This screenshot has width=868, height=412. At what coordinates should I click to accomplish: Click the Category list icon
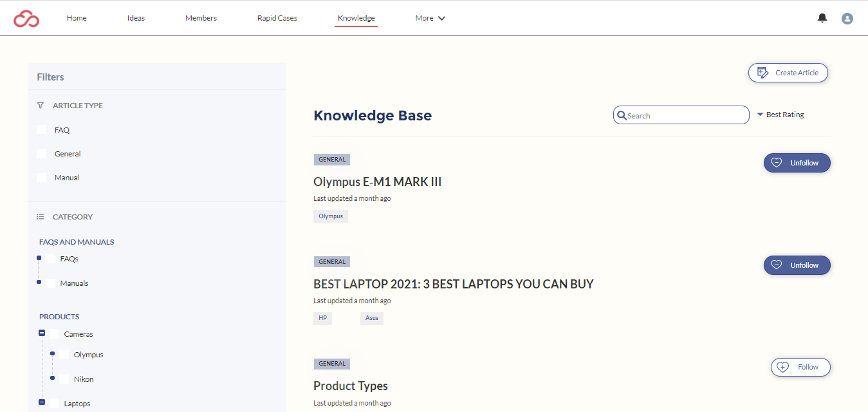(x=41, y=217)
